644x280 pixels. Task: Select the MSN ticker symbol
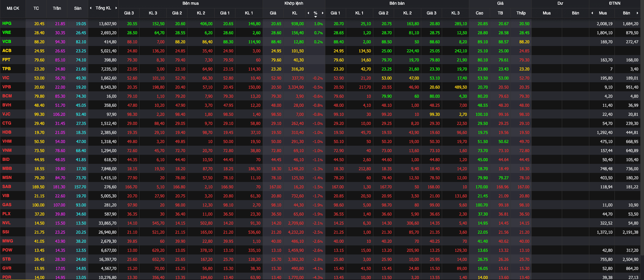[7, 178]
